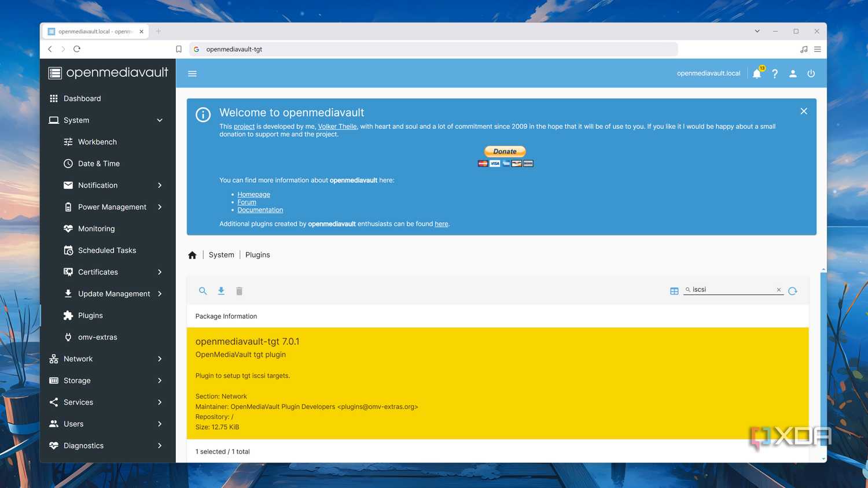Screen dimensions: 868x488
Task: Open the table column settings icon
Action: [674, 291]
